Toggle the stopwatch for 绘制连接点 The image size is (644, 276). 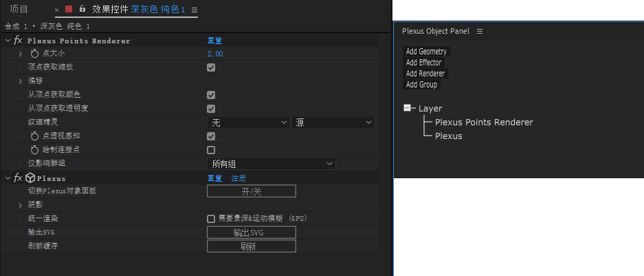(34, 150)
